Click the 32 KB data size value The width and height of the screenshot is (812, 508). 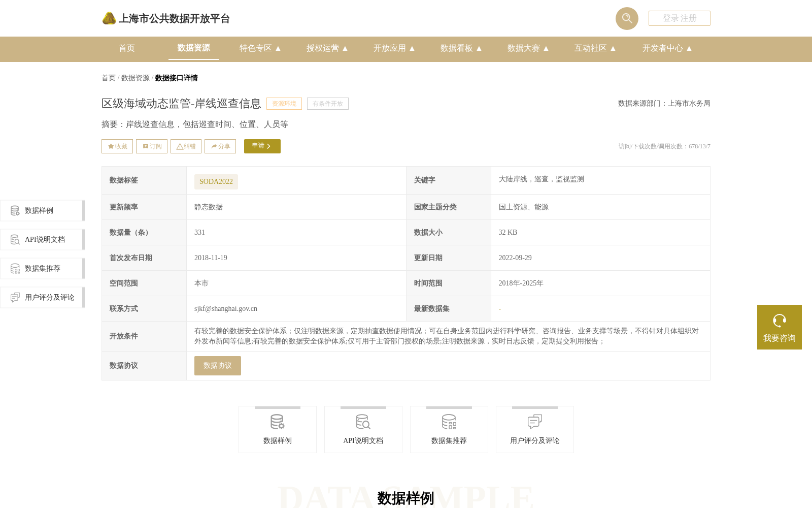click(x=508, y=232)
